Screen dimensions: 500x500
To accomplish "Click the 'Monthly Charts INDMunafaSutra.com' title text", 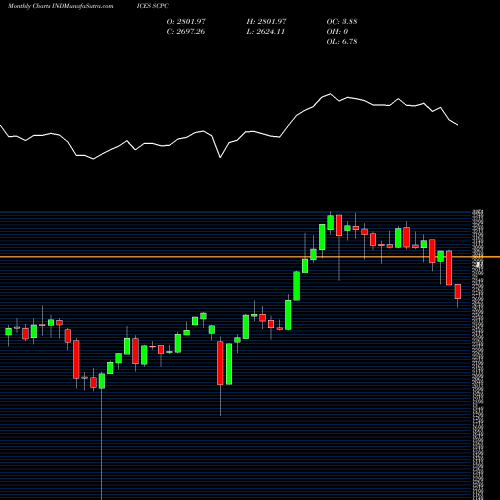I will (60, 6).
